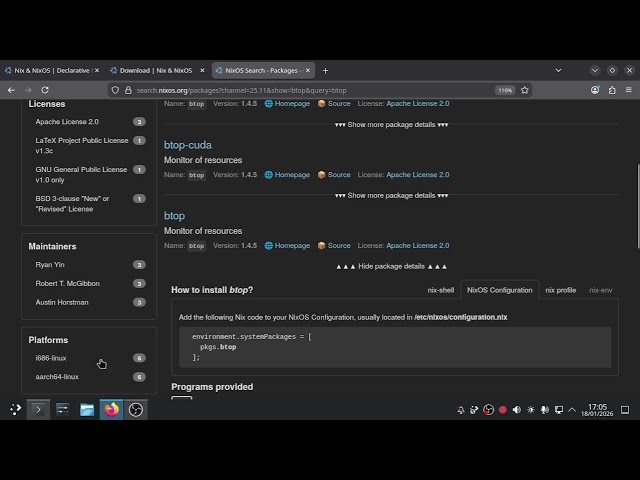640x480 pixels.
Task: Select the NixOS Configuration install tab
Action: (x=500, y=290)
